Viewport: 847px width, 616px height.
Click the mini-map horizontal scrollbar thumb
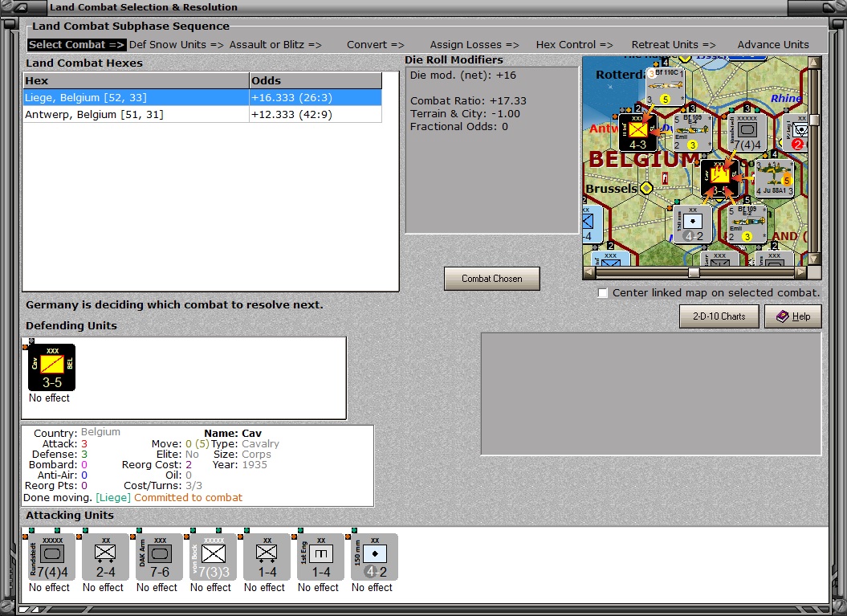(x=694, y=272)
